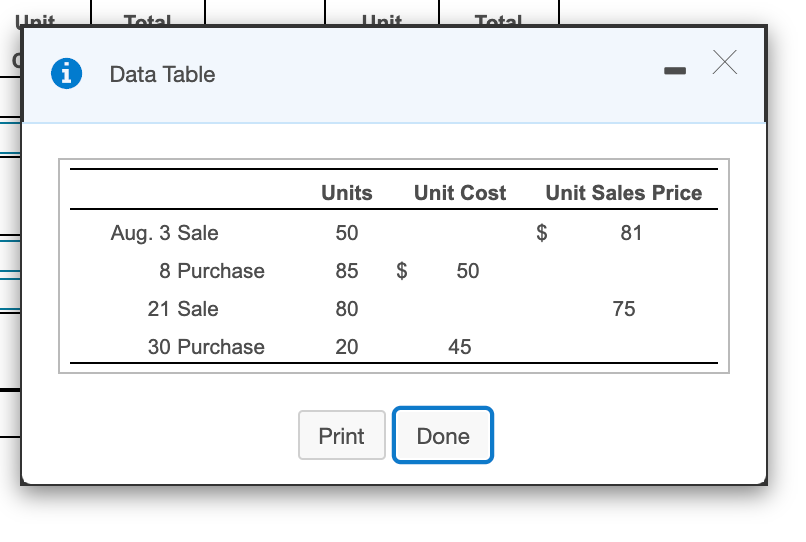Screen dimensions: 806x542
Task: Click the 'Unit Cost' column header
Action: pyautogui.click(x=460, y=193)
